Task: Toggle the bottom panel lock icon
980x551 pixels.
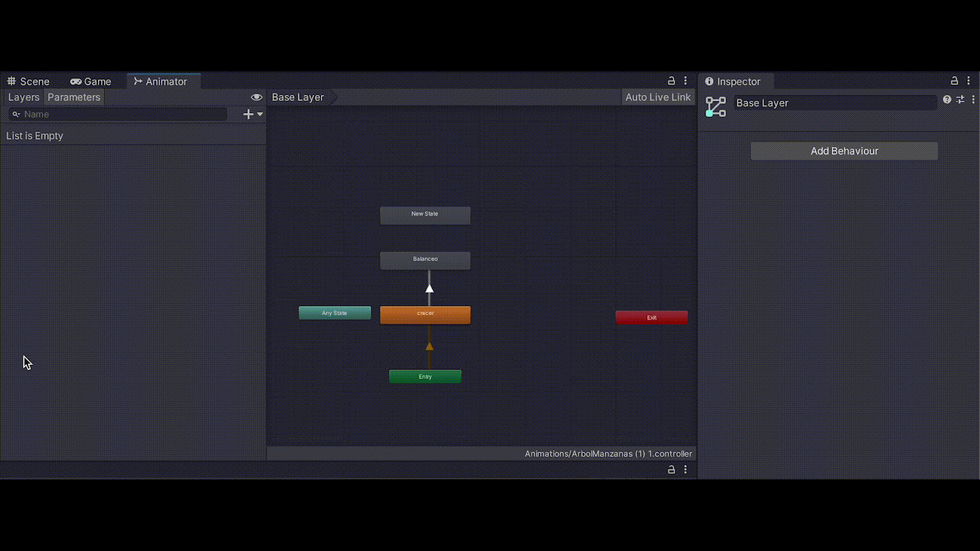Action: [671, 470]
